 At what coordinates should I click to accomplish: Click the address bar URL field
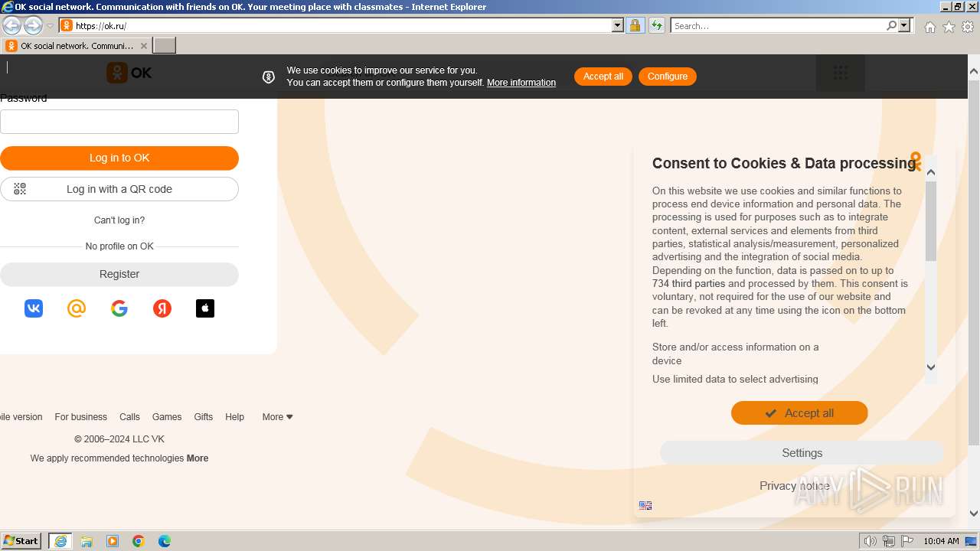click(342, 25)
